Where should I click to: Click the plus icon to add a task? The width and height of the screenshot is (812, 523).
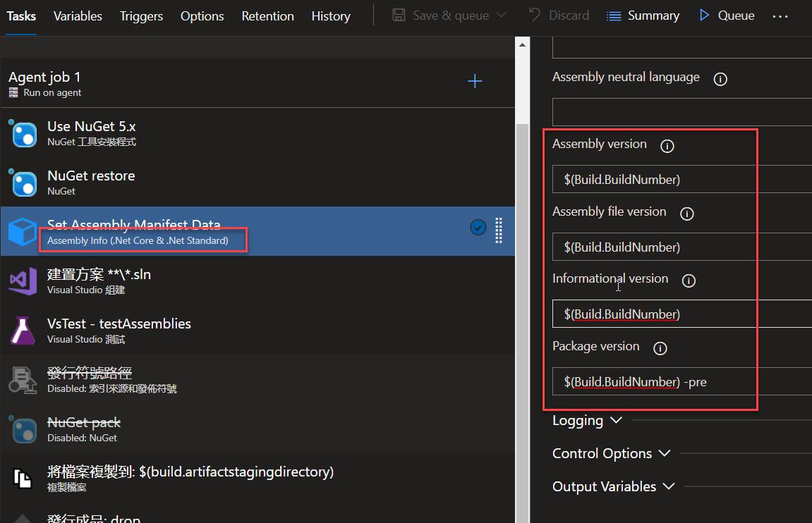[475, 82]
